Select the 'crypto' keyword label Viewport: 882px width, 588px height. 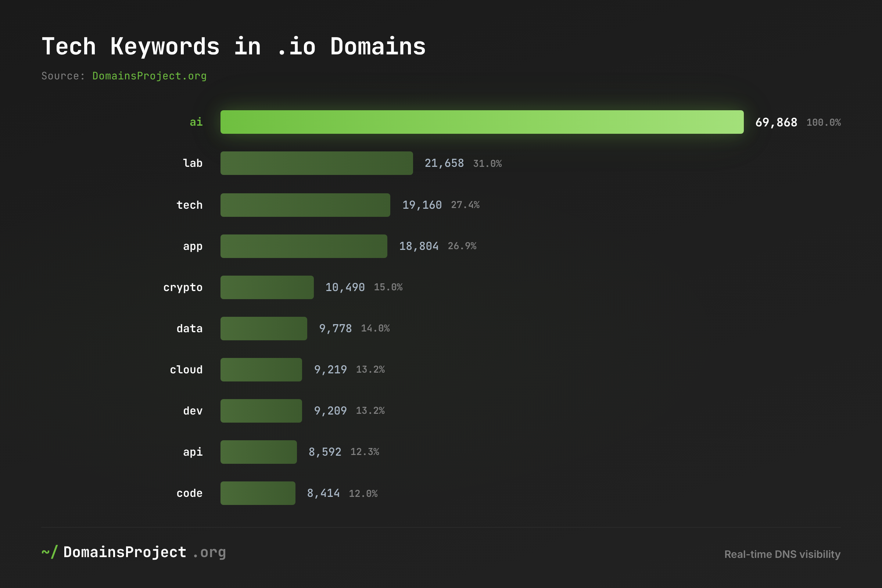pyautogui.click(x=183, y=288)
